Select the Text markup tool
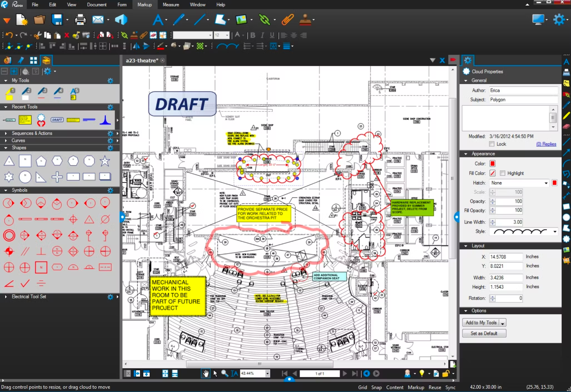This screenshot has height=392, width=571. [158, 20]
